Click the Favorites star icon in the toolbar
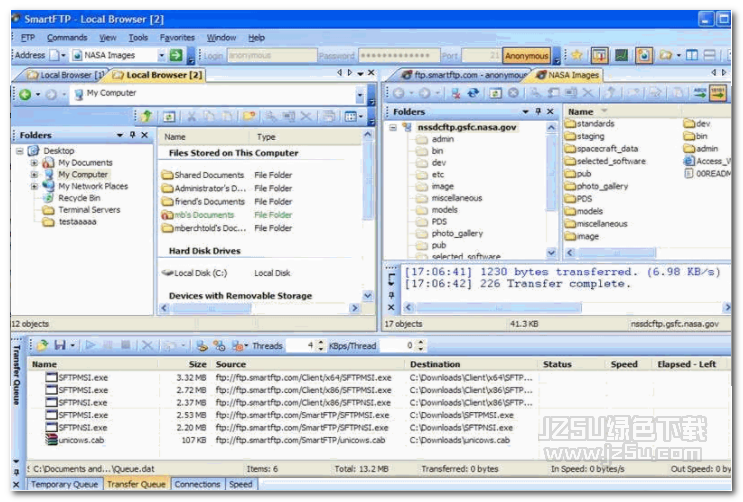Image resolution: width=743 pixels, height=502 pixels. (577, 55)
